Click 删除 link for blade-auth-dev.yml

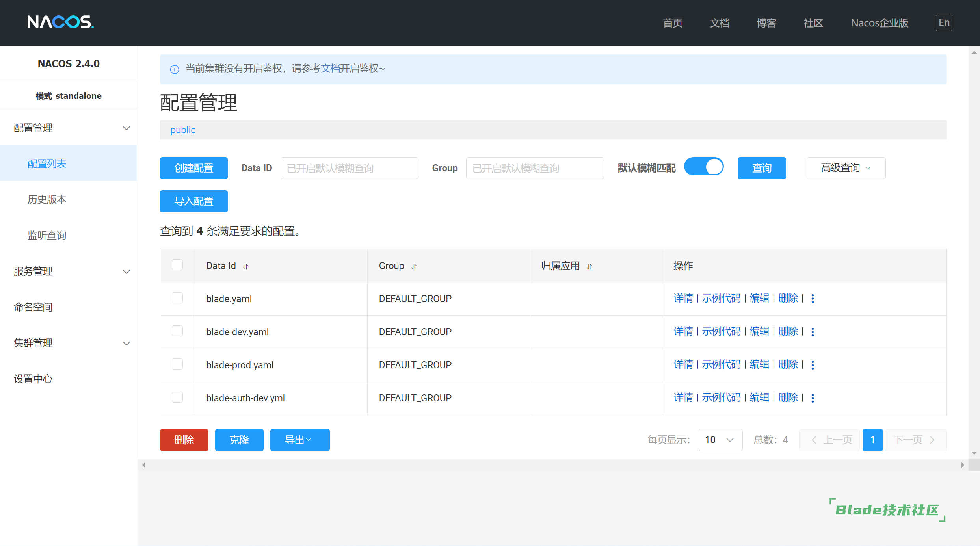coord(788,397)
